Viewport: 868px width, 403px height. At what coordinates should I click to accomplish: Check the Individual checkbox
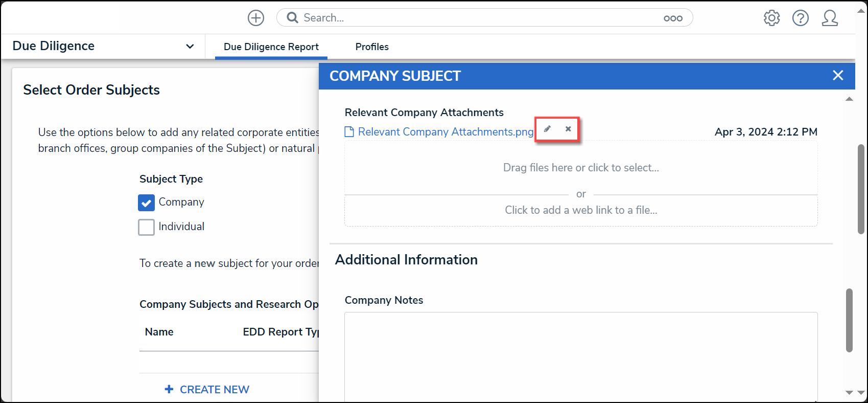click(146, 227)
